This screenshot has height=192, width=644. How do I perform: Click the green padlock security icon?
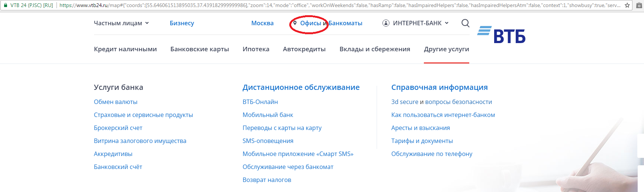click(5, 5)
